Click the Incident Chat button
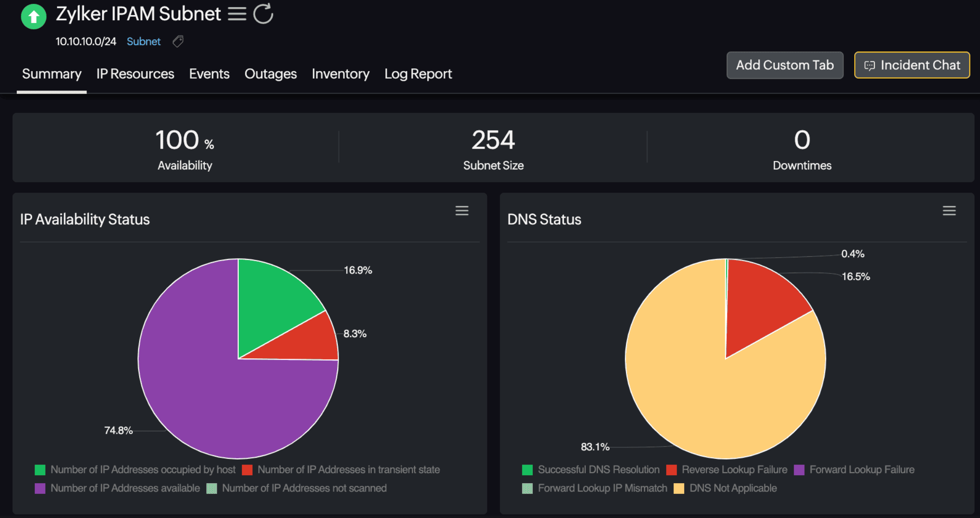This screenshot has height=518, width=980. pos(912,65)
